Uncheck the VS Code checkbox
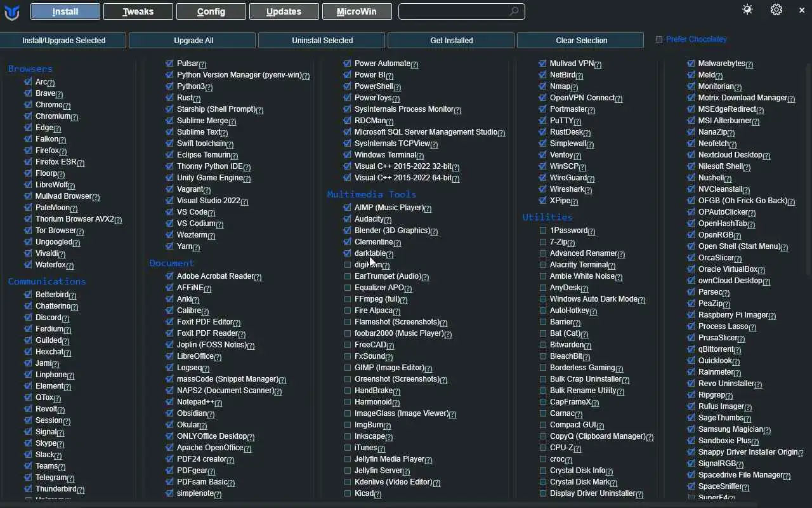812x508 pixels. [x=169, y=212]
